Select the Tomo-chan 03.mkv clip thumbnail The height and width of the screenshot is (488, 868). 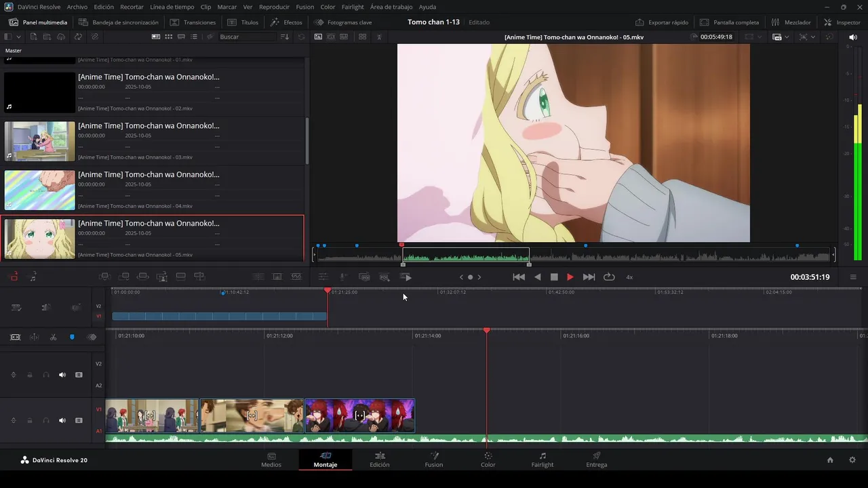click(x=40, y=141)
